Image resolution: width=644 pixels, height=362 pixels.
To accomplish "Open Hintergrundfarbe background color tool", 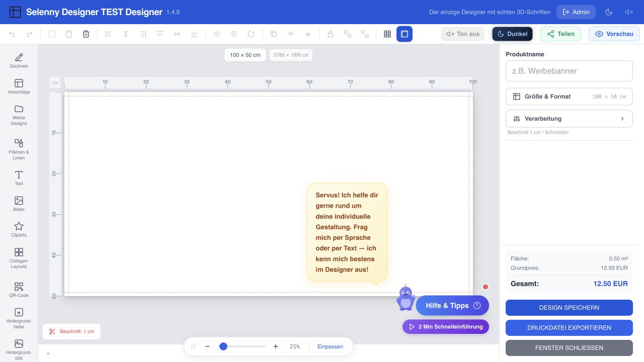I will point(19,318).
